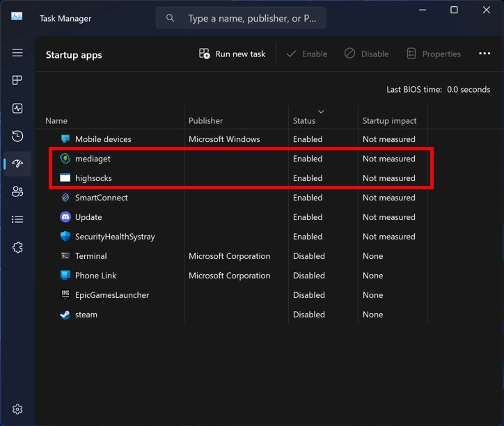
Task: Click the steam app icon
Action: (65, 315)
